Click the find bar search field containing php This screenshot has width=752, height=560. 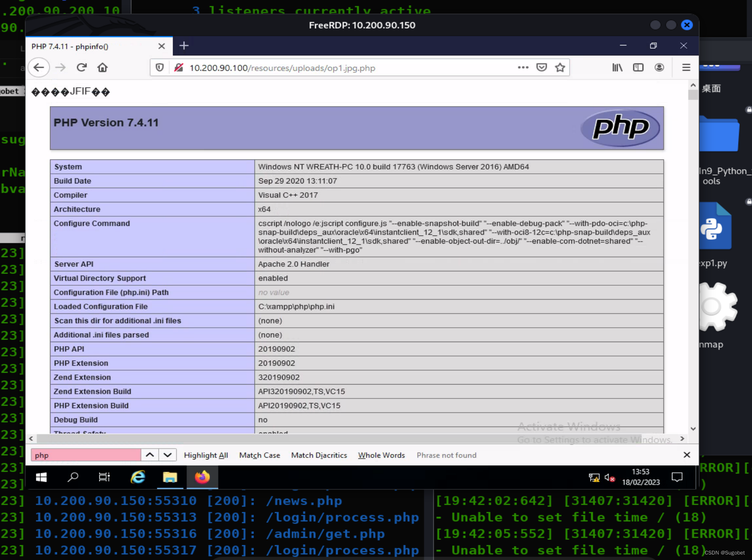click(x=86, y=455)
